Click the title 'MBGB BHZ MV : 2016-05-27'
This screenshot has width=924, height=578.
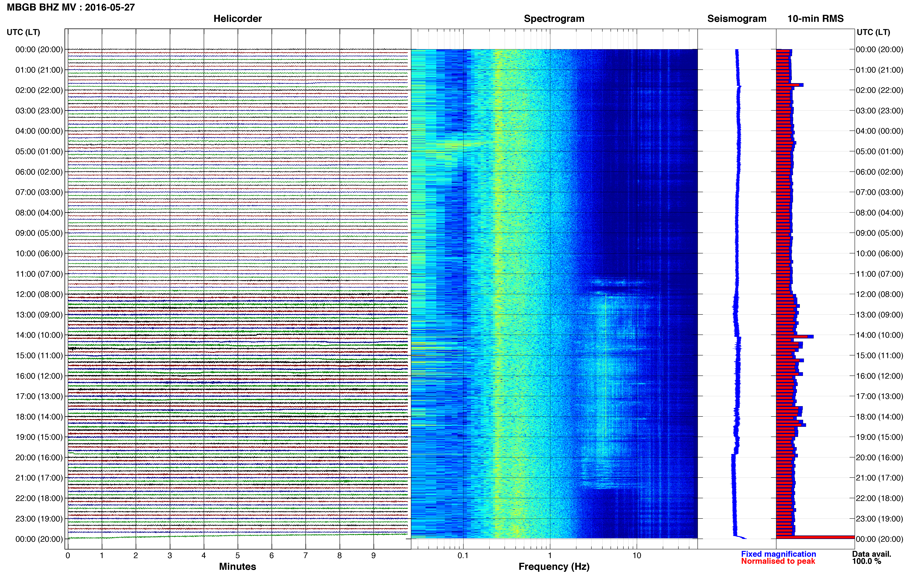71,7
